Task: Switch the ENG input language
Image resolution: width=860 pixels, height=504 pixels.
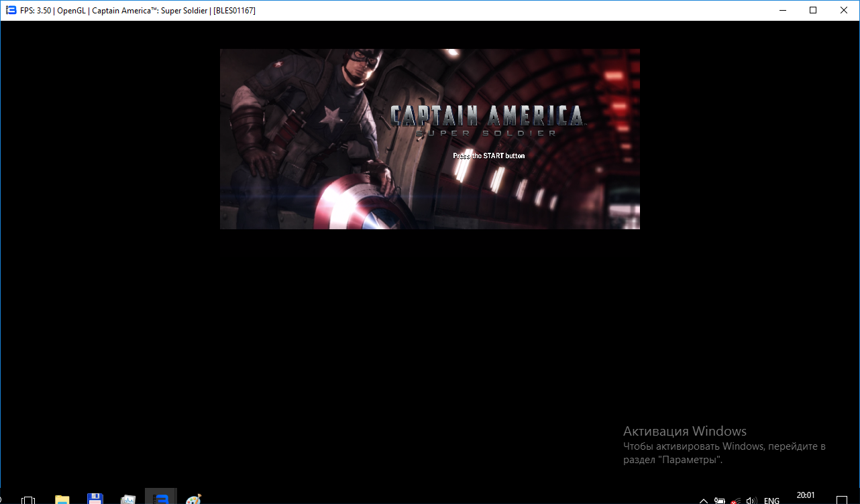Action: pyautogui.click(x=771, y=501)
